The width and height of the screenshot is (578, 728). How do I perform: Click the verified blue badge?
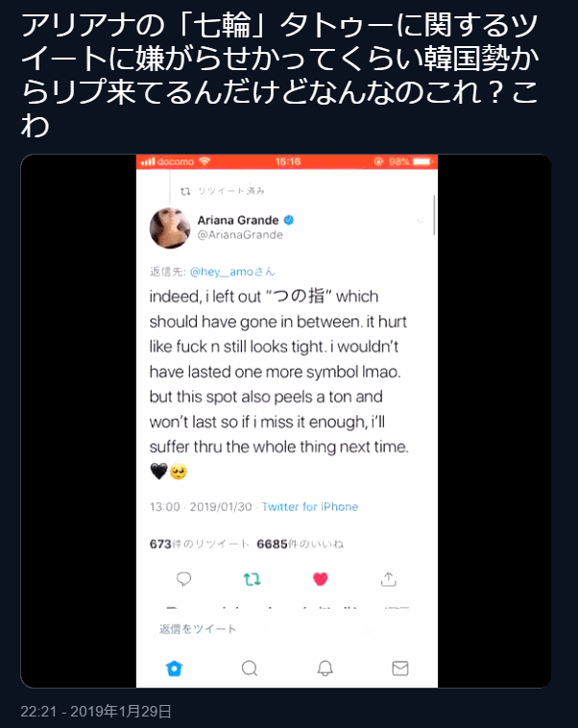[289, 220]
